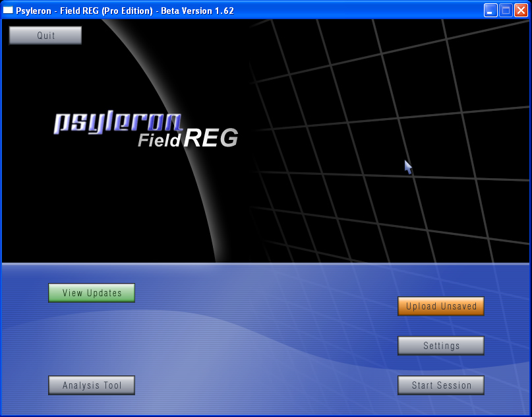This screenshot has width=532, height=417.
Task: Open the green View Updates button
Action: 92,293
